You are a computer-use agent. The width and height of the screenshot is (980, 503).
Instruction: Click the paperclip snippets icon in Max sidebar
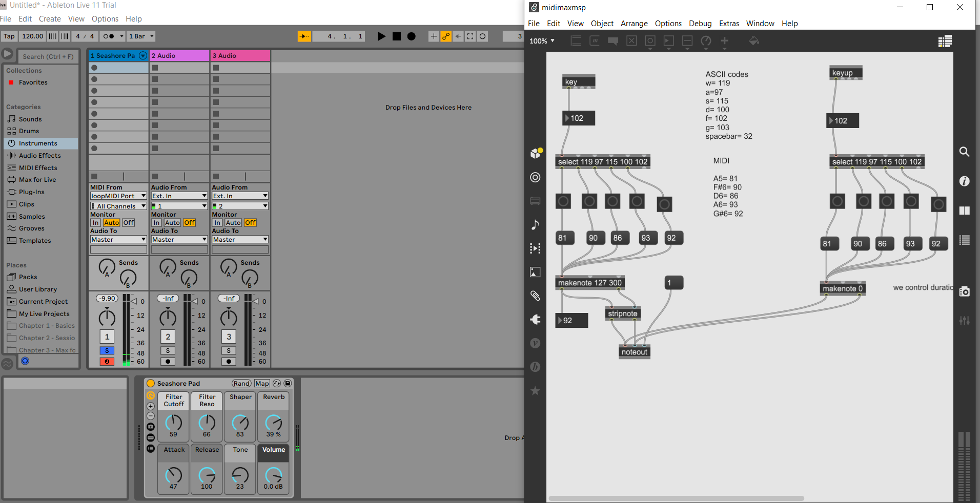(535, 296)
